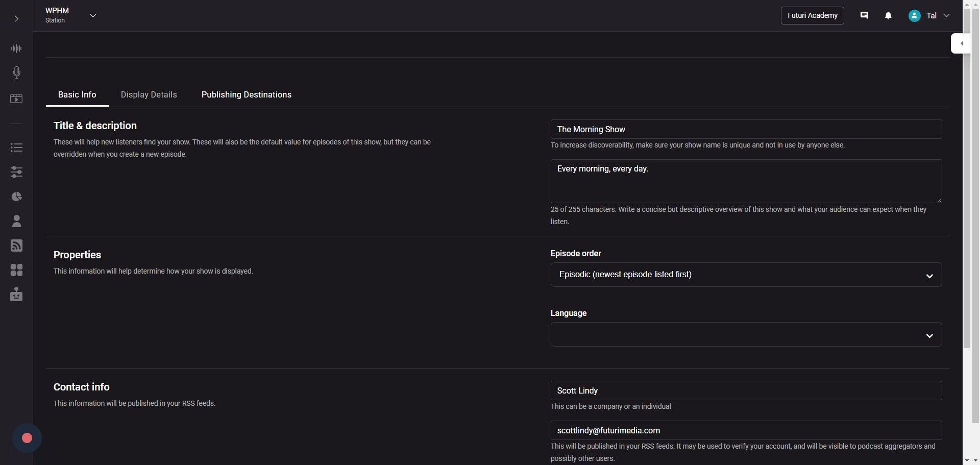
Task: Click the Futuri Academy button
Action: point(812,16)
